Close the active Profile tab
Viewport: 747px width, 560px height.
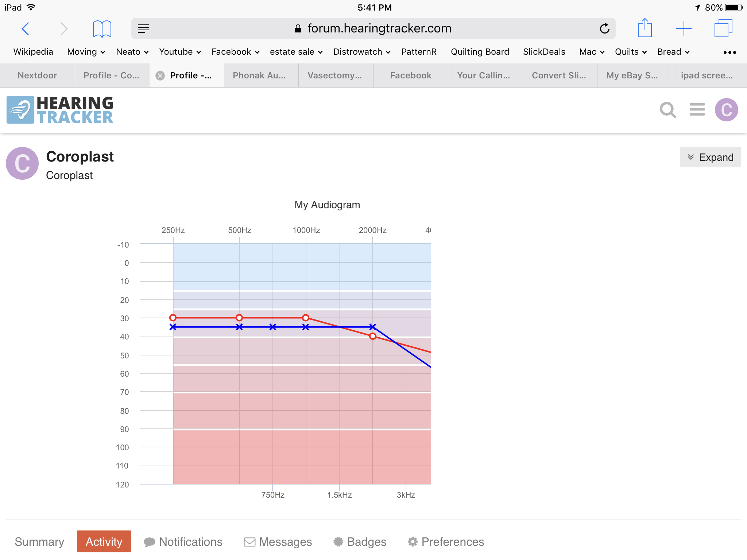pos(160,75)
